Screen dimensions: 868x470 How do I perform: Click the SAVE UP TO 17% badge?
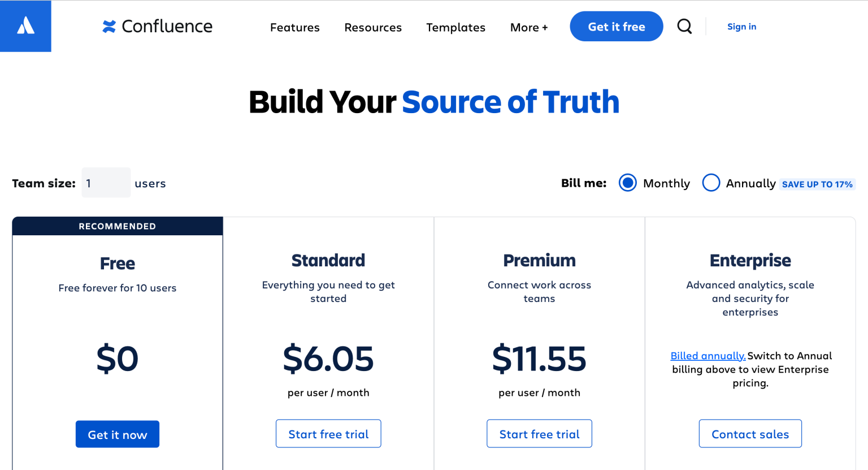(x=817, y=184)
